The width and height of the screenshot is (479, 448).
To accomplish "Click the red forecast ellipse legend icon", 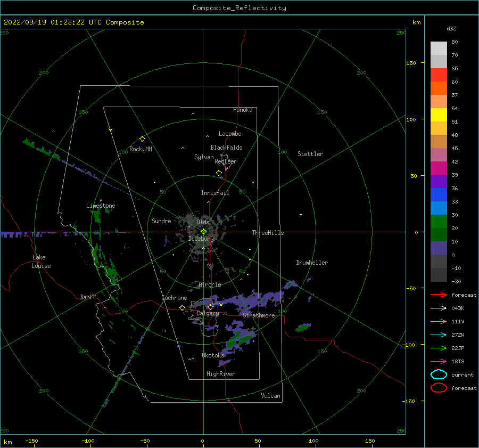I will (x=439, y=388).
